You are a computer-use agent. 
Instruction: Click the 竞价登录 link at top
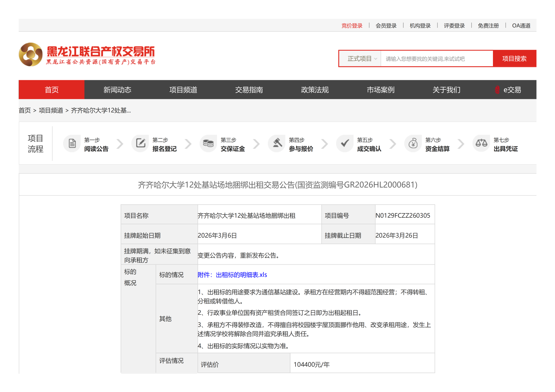coord(352,26)
